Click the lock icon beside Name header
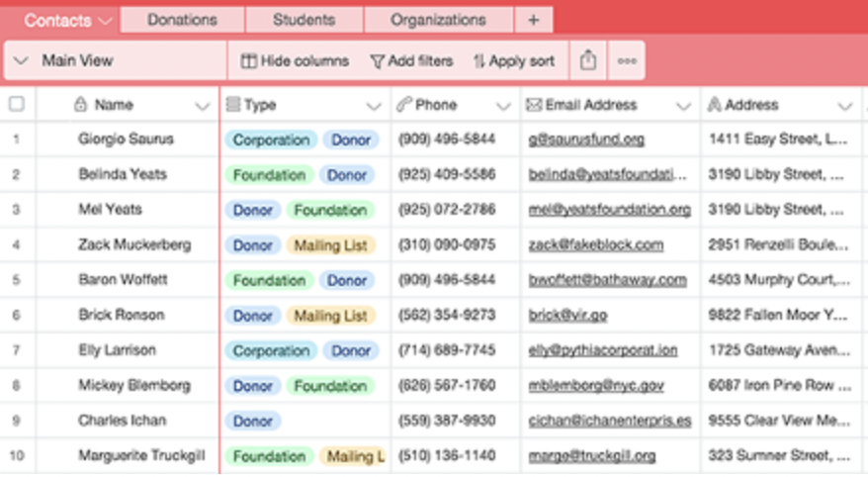The width and height of the screenshot is (868, 477). (81, 104)
